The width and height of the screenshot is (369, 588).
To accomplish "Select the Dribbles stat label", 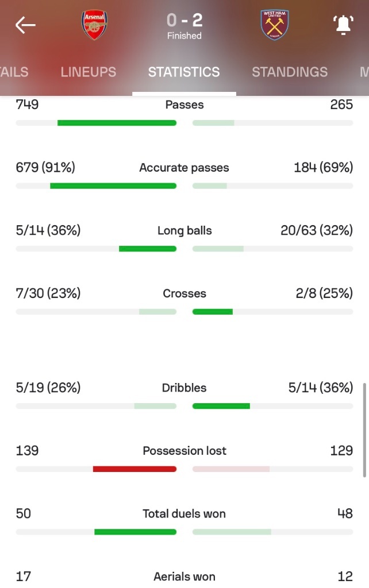I will pos(184,388).
